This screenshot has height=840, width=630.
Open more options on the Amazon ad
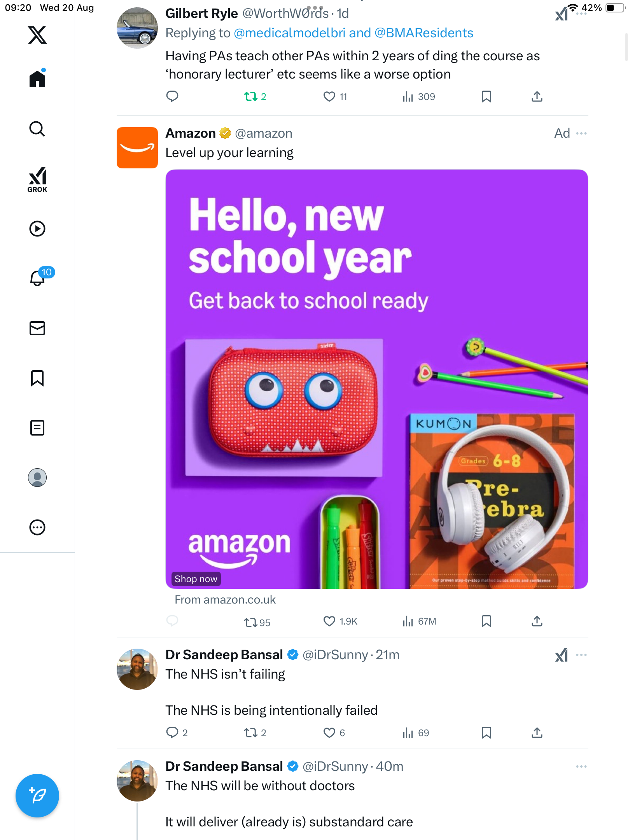(581, 133)
